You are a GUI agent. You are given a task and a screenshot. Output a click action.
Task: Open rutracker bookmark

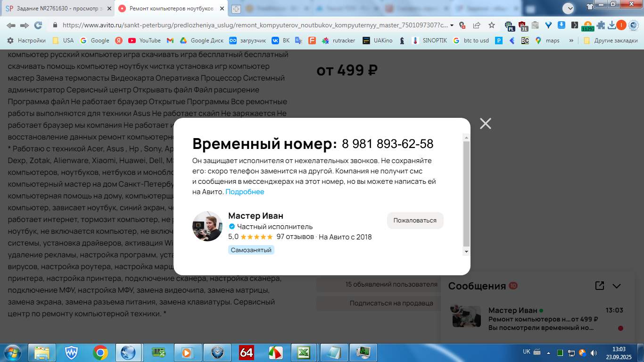coord(339,41)
